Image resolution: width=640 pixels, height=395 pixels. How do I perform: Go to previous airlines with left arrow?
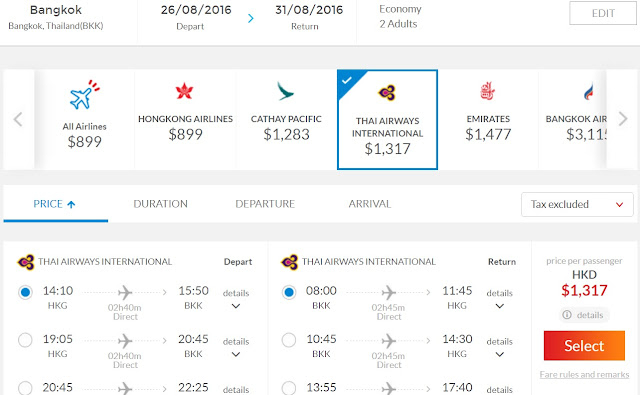click(18, 120)
